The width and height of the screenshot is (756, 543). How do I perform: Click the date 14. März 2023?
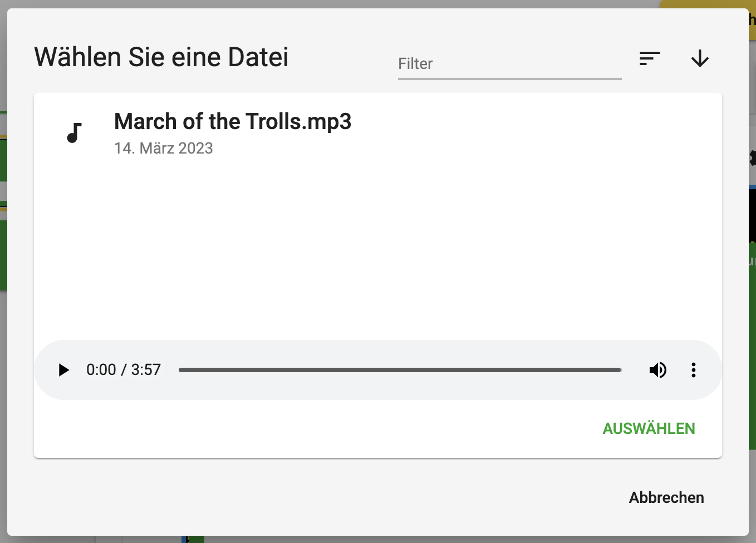pyautogui.click(x=163, y=149)
